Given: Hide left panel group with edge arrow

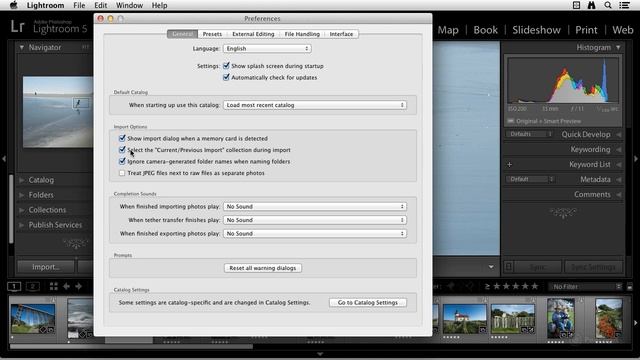Looking at the screenshot, I should [x=4, y=158].
